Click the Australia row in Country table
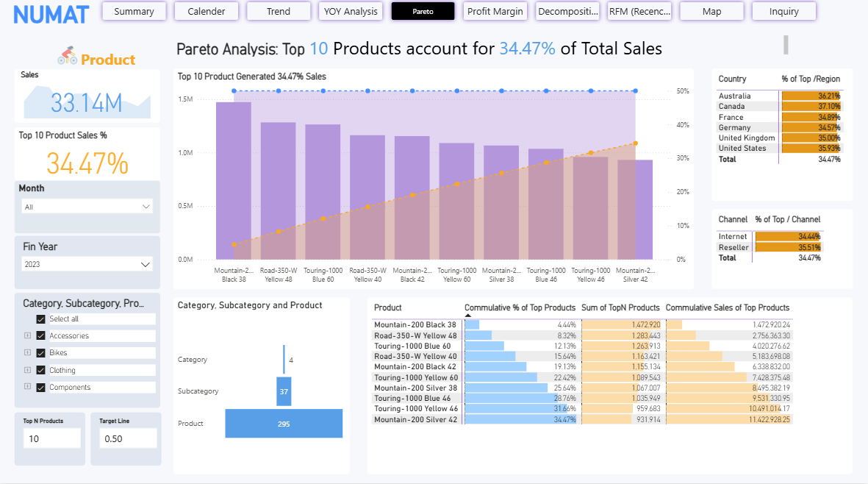Screen dimensions: 868x484 pos(779,96)
